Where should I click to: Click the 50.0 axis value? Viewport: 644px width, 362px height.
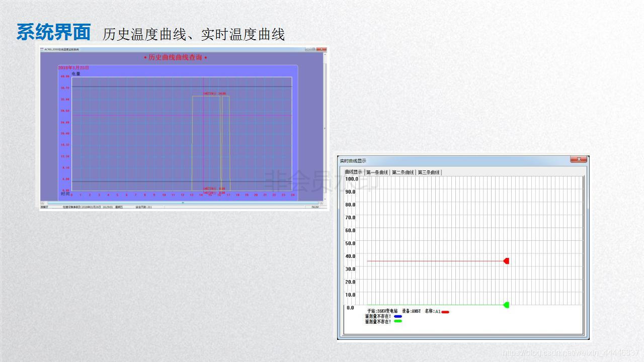click(x=350, y=243)
